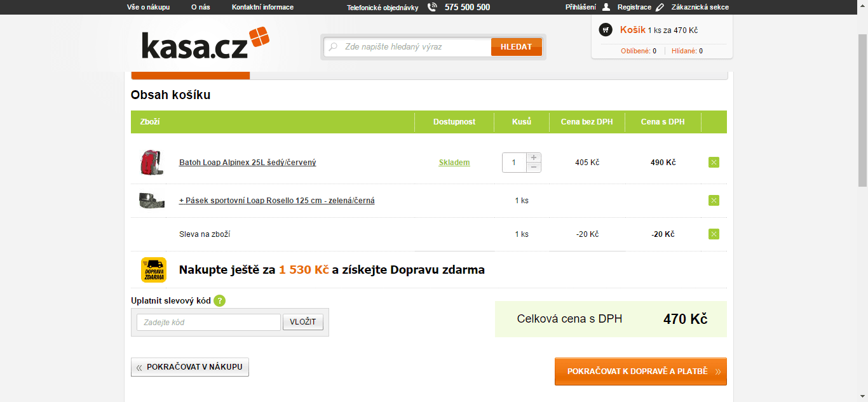Open the Vše o nákupu menu
Screen dimensions: 868x402
(x=149, y=8)
